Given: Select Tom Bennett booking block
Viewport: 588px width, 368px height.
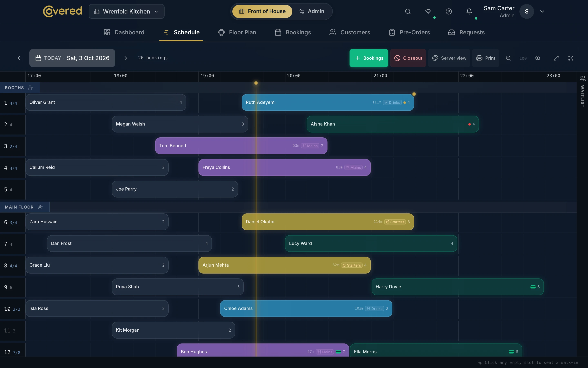Looking at the screenshot, I should point(241,146).
